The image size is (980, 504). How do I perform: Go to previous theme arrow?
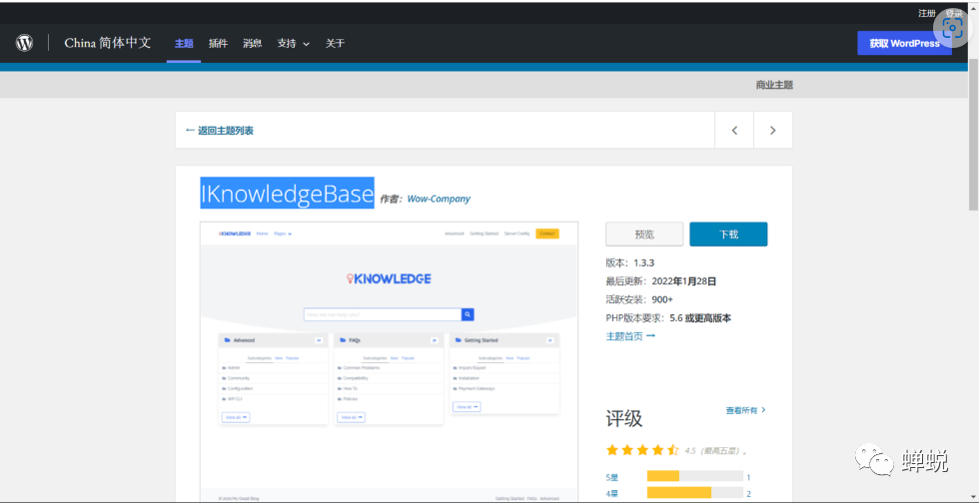tap(734, 131)
